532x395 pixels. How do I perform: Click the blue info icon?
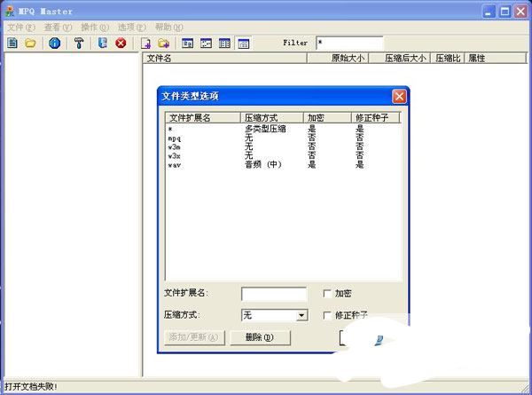click(x=55, y=43)
